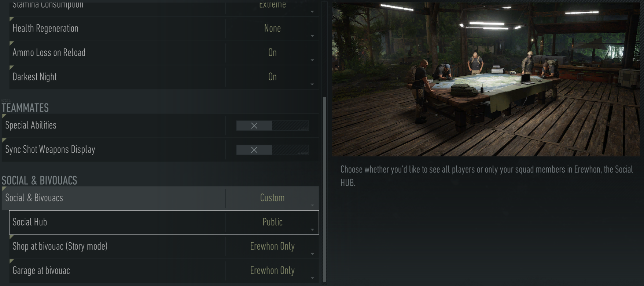Click the X icon on Sync Shot Weapons Display
The image size is (644, 286).
click(x=254, y=150)
